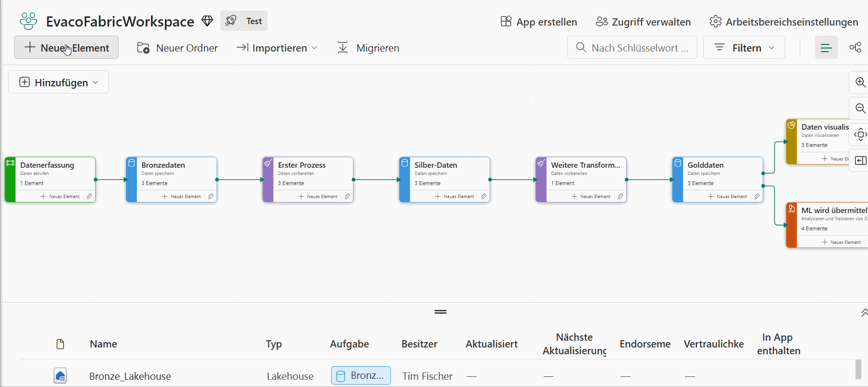Screen dimensions: 868x387
Task: Sort the list by the Name column
Action: (x=103, y=344)
